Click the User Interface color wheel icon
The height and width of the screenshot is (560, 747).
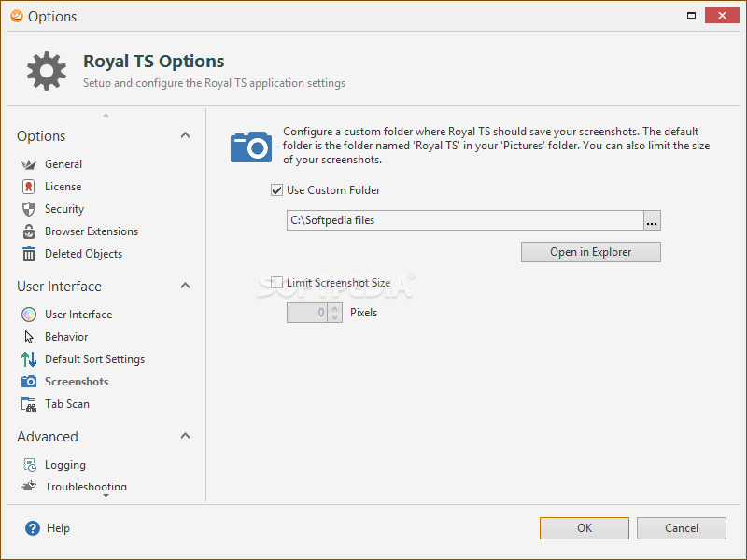pyautogui.click(x=29, y=315)
